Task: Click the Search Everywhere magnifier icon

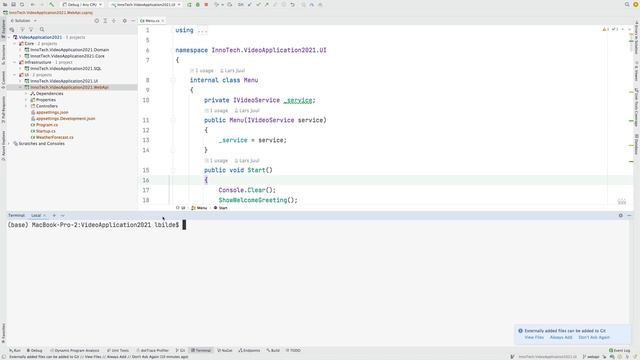Action: pos(627,4)
